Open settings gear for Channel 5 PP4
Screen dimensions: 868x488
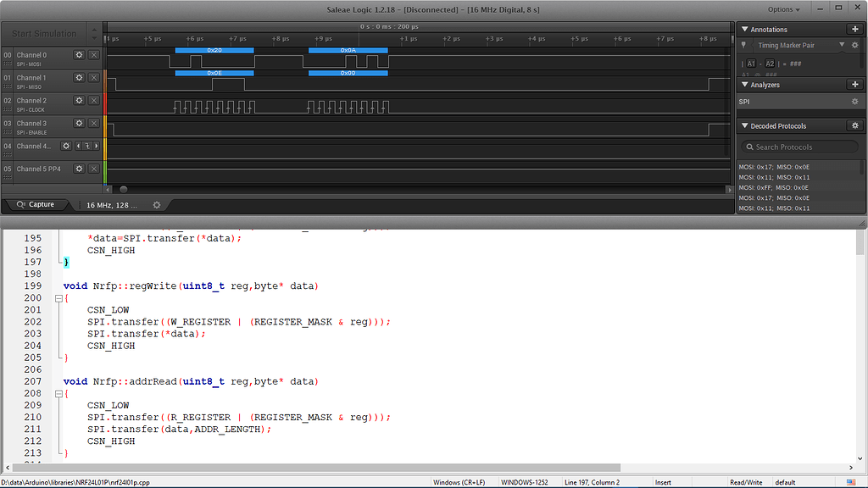point(81,169)
